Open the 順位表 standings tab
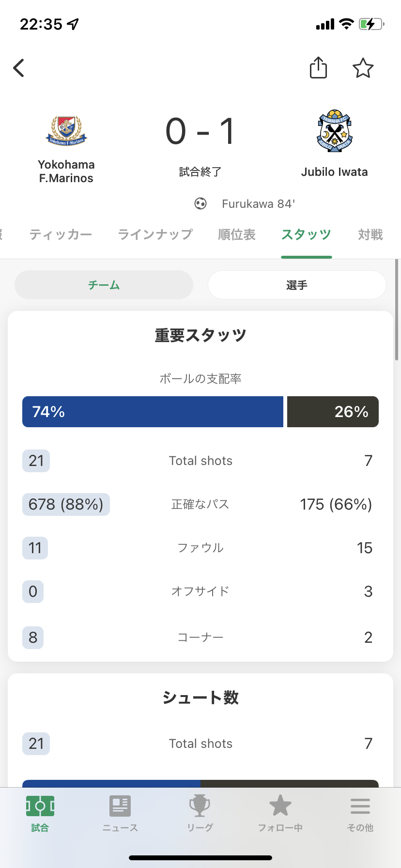 click(237, 235)
